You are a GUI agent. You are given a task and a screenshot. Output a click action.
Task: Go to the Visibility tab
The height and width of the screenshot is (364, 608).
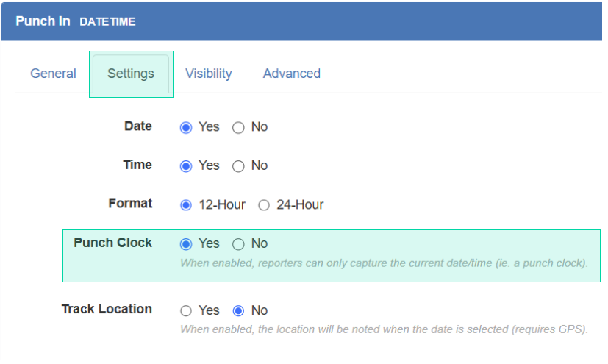tap(208, 74)
